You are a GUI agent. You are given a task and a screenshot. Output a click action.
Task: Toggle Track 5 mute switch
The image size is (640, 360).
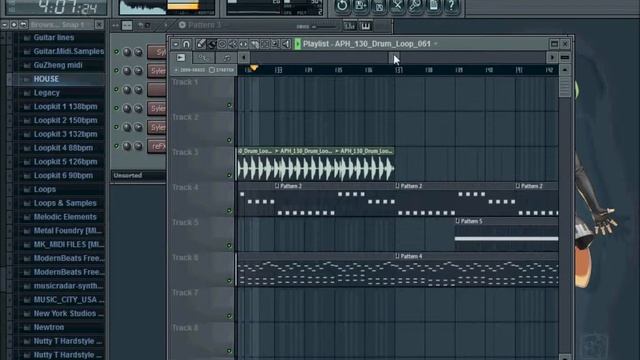(229, 245)
